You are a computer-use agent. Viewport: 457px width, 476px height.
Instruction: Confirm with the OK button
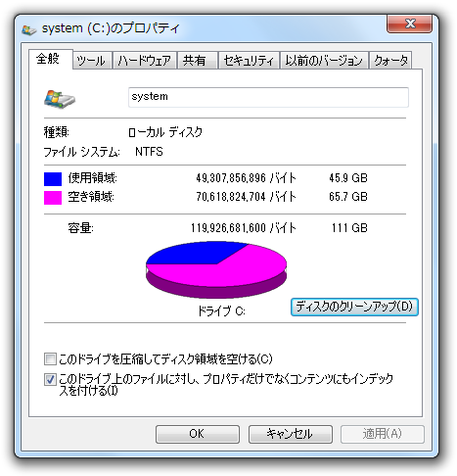[198, 434]
